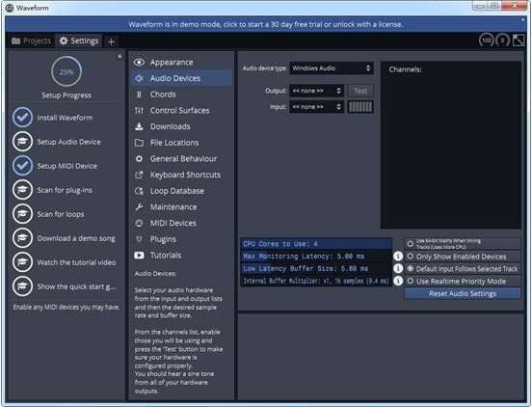
Task: Click the info icon next to Max Monitoring Latency
Action: point(398,257)
